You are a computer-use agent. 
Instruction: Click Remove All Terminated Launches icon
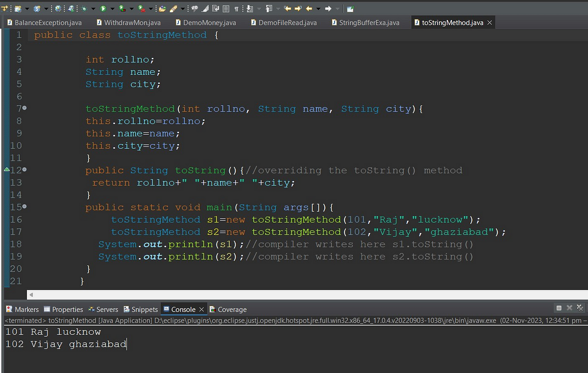pyautogui.click(x=580, y=308)
